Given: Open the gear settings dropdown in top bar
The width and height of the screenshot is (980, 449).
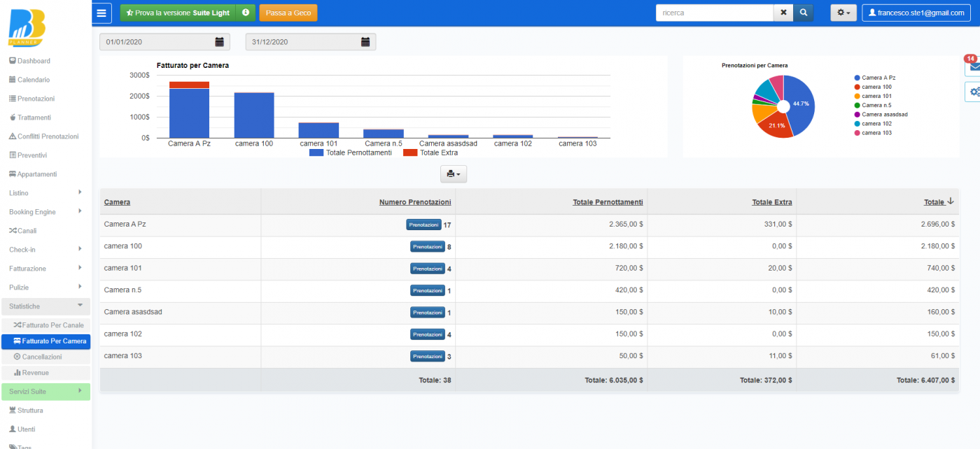Looking at the screenshot, I should [x=843, y=13].
